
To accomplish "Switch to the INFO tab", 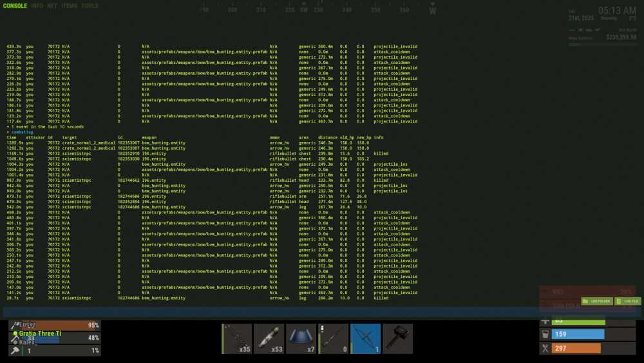I will coord(38,6).
